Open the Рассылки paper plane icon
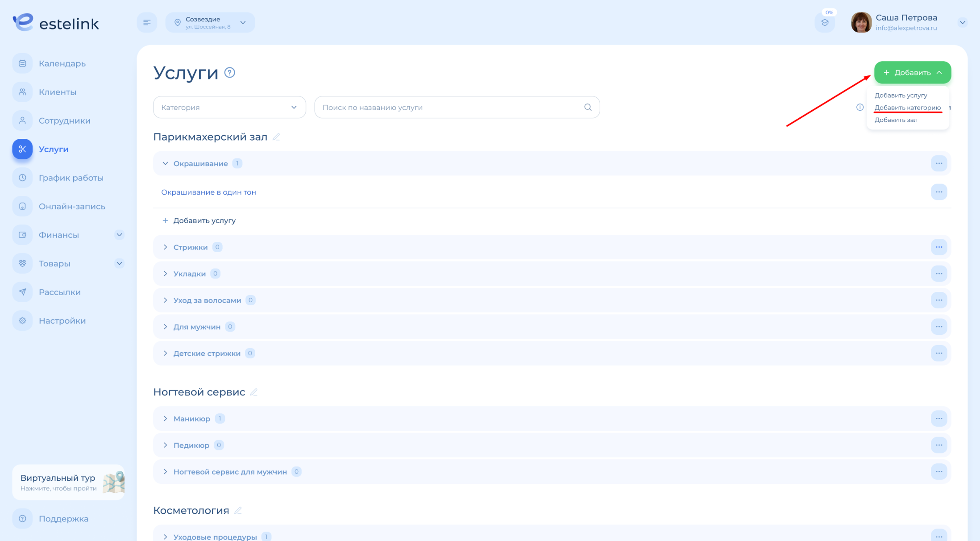The height and width of the screenshot is (541, 980). [22, 292]
